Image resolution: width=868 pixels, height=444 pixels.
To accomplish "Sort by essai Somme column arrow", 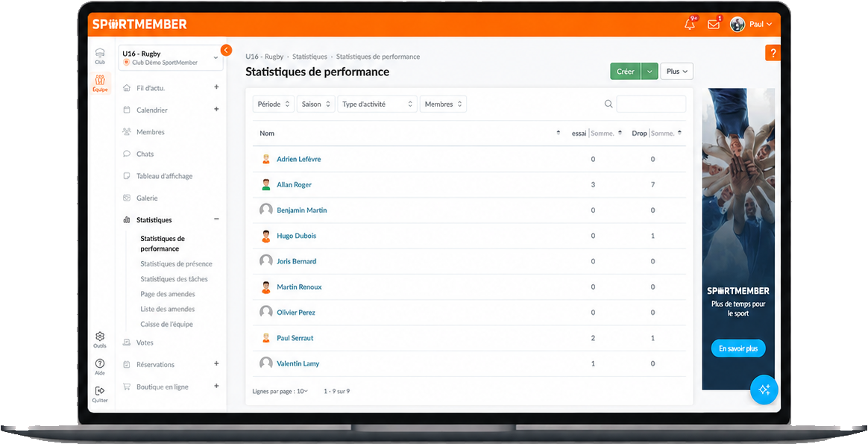I will click(x=620, y=133).
